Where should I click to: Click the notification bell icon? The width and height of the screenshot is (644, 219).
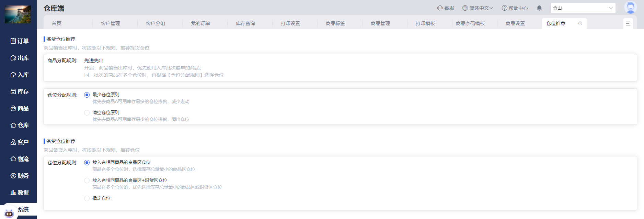click(539, 8)
